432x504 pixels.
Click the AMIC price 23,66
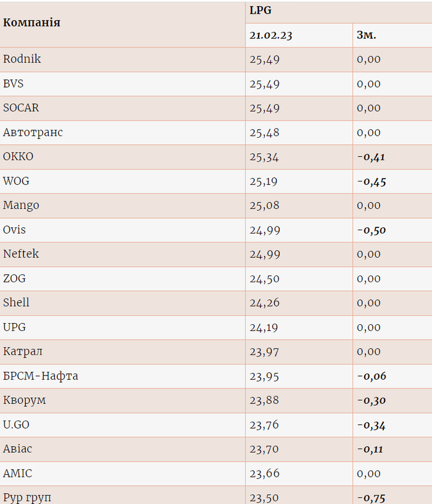click(x=264, y=474)
